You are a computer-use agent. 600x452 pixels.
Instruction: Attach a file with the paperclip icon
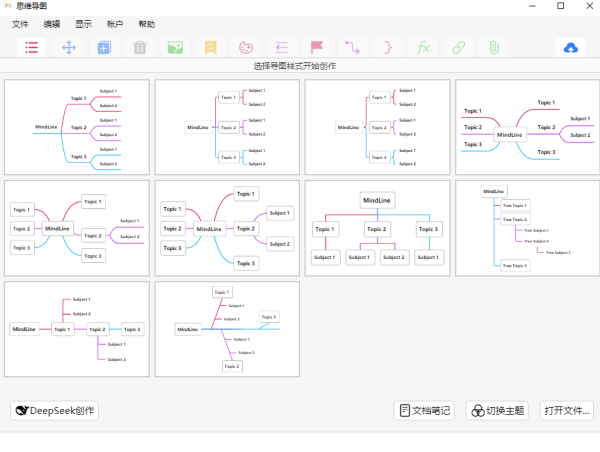coord(494,47)
